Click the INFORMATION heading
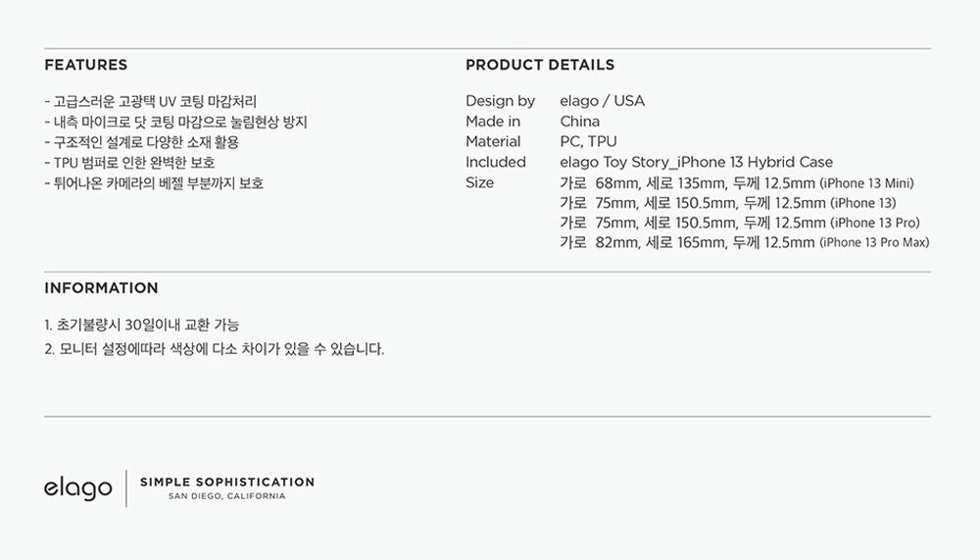This screenshot has height=560, width=980. [x=101, y=288]
